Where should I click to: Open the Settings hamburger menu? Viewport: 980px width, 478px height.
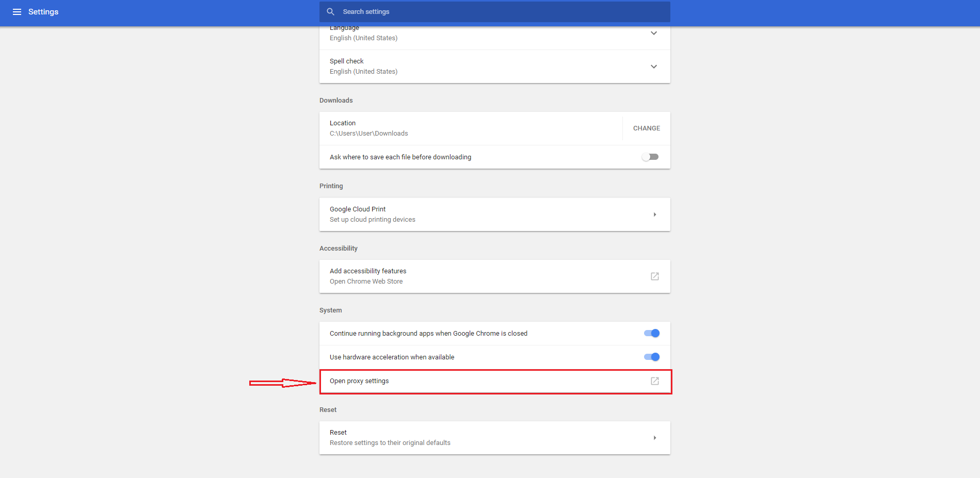pyautogui.click(x=17, y=12)
